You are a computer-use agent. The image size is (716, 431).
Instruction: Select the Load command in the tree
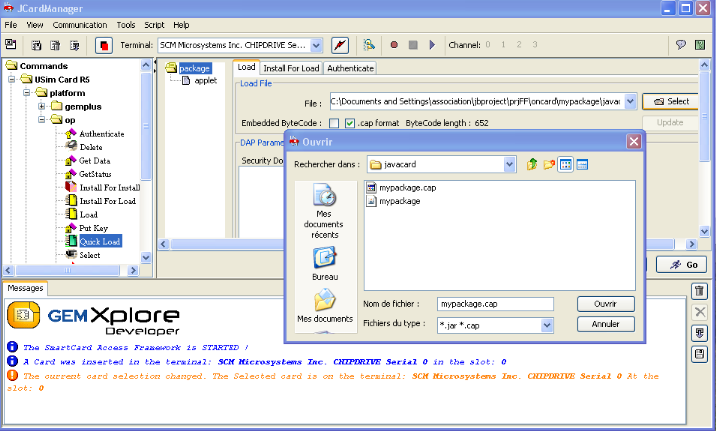coord(89,215)
